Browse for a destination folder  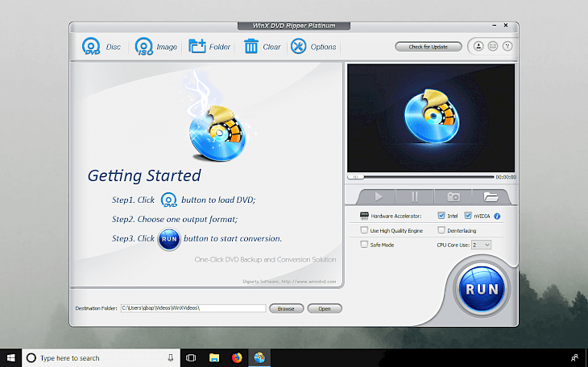tap(286, 308)
